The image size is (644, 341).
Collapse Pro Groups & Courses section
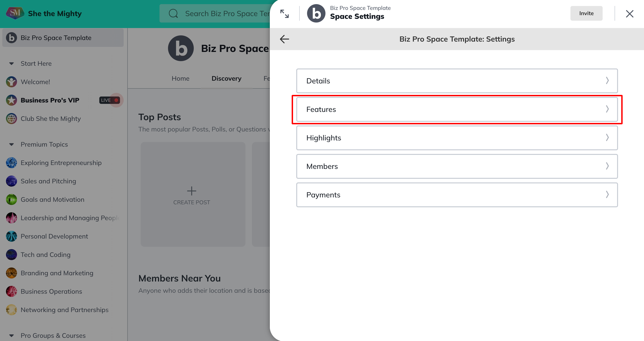click(x=11, y=335)
